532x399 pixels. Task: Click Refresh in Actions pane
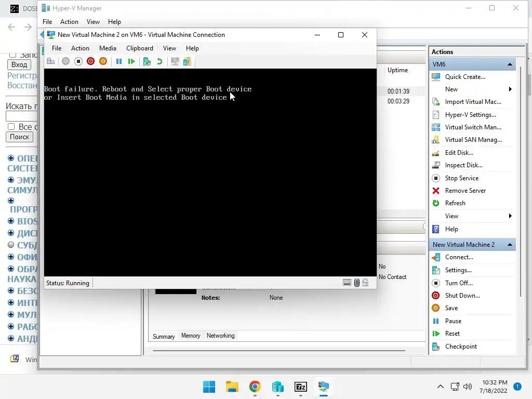455,203
